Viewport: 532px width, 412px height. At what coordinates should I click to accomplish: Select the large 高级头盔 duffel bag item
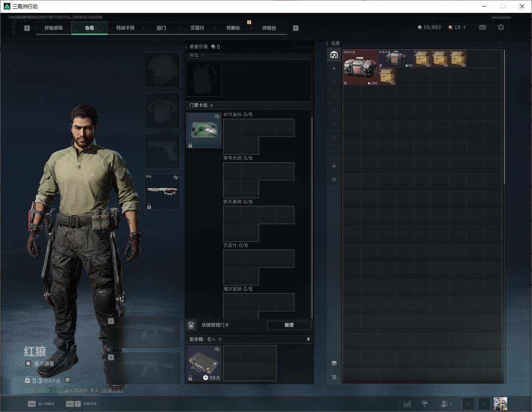click(361, 68)
